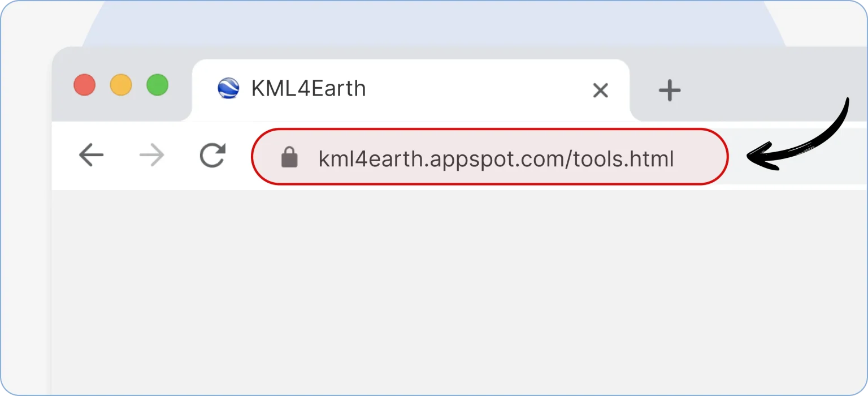Open a new tab with the plus button
Screen dimensions: 868x396
tap(670, 91)
